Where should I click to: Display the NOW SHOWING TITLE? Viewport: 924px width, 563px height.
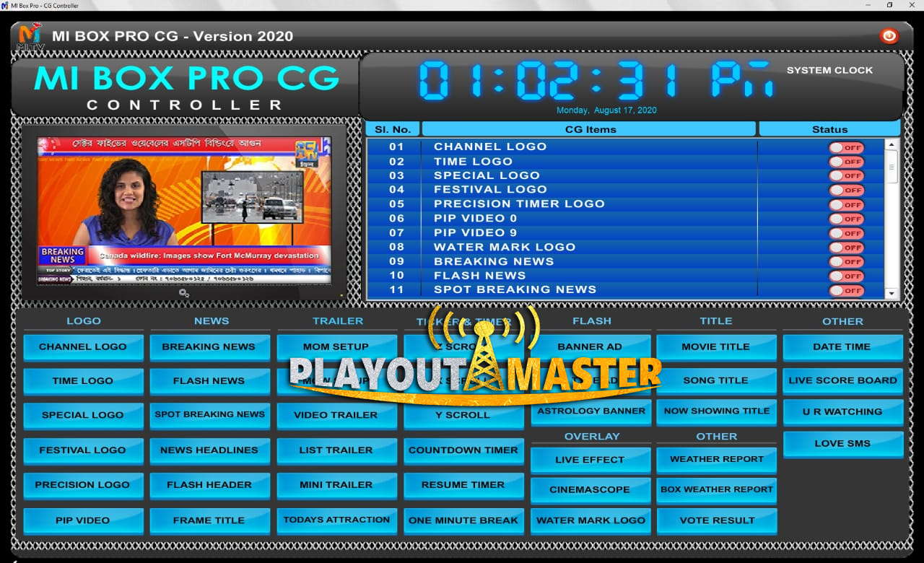[716, 409]
